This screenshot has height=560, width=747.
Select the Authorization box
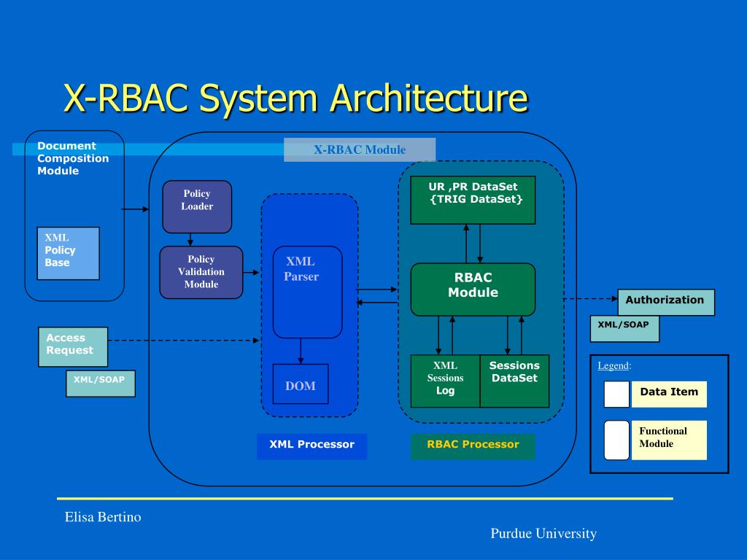(665, 302)
